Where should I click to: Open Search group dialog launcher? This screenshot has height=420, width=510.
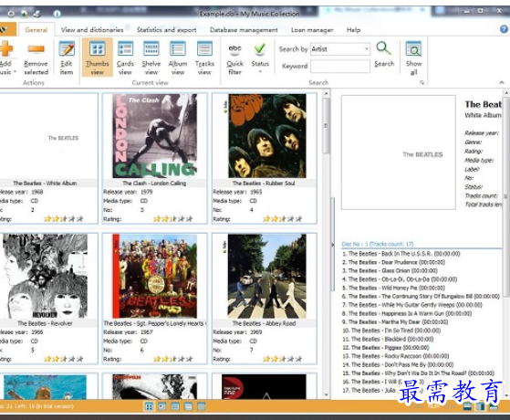[422, 83]
